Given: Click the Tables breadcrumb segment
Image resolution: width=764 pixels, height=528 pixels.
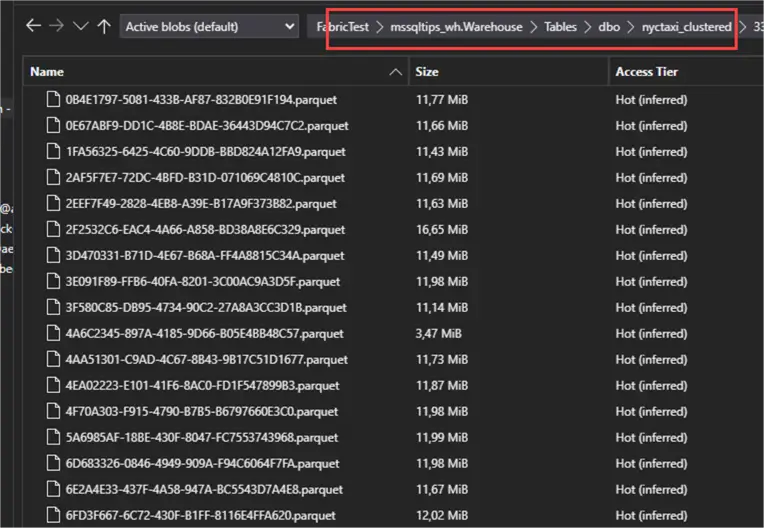Looking at the screenshot, I should [x=560, y=27].
